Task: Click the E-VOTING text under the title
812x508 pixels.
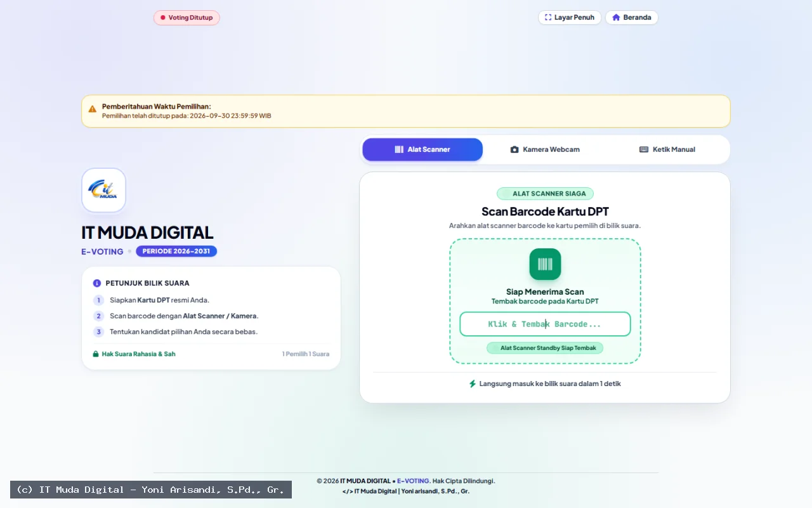Action: click(102, 251)
